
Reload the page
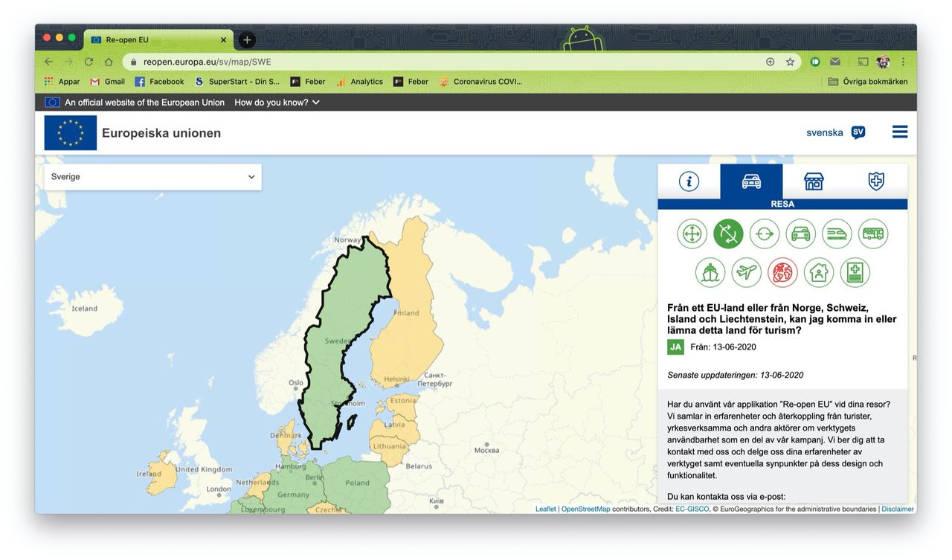89,62
